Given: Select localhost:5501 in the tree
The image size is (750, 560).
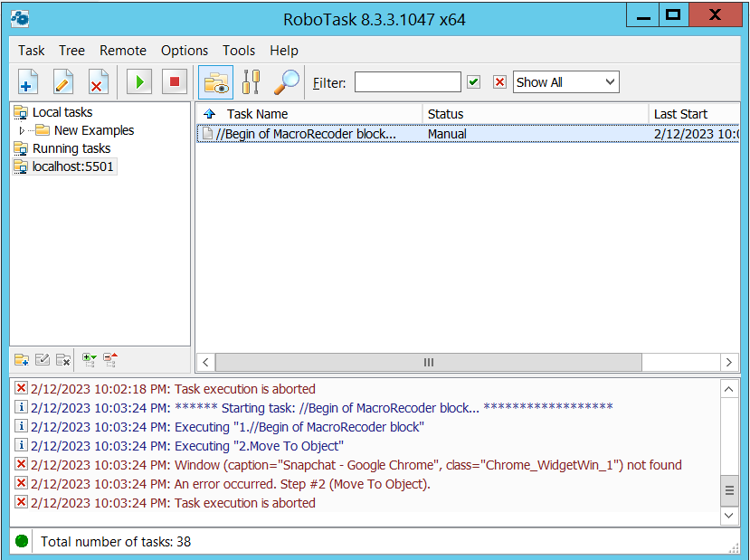Looking at the screenshot, I should coord(72,166).
